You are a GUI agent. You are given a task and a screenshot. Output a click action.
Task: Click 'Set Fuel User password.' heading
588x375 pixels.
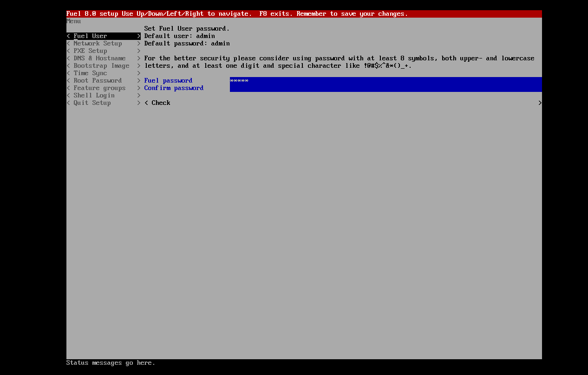(x=187, y=29)
